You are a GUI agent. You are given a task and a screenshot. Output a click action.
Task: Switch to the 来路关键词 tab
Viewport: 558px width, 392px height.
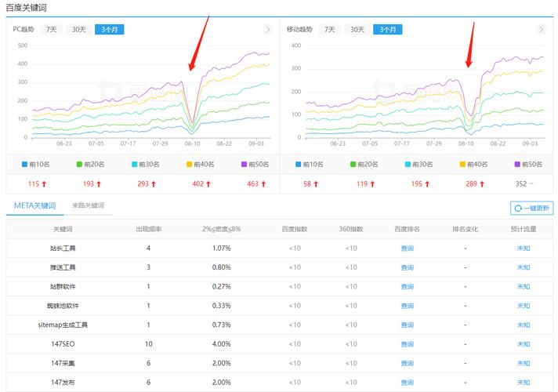click(x=88, y=205)
